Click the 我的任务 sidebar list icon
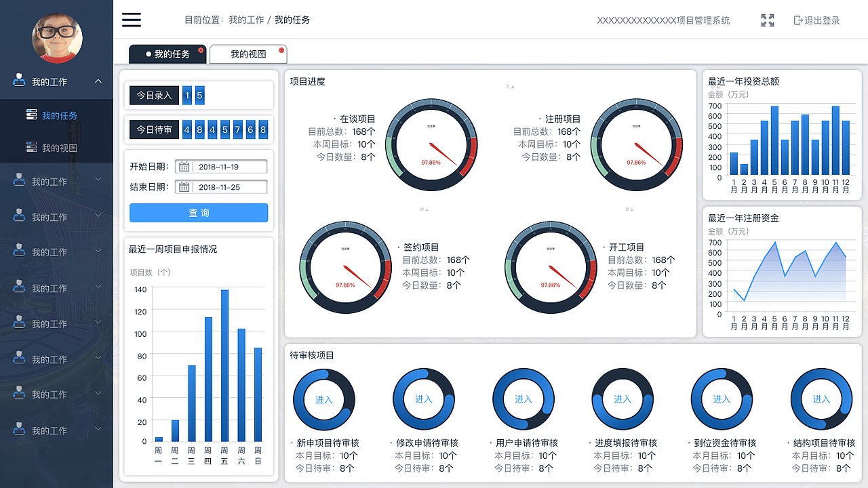The width and height of the screenshot is (868, 488). tap(31, 115)
